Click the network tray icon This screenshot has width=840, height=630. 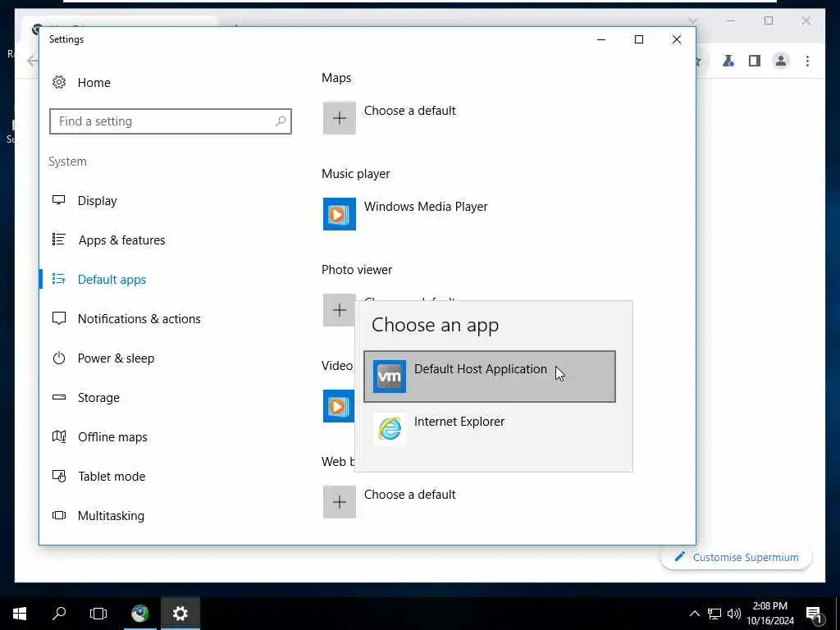(714, 614)
